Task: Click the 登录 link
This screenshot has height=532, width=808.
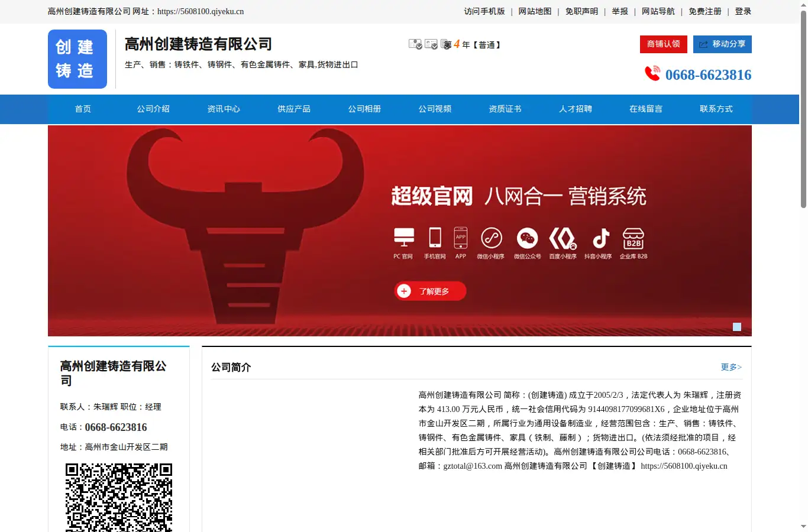Action: (x=743, y=11)
